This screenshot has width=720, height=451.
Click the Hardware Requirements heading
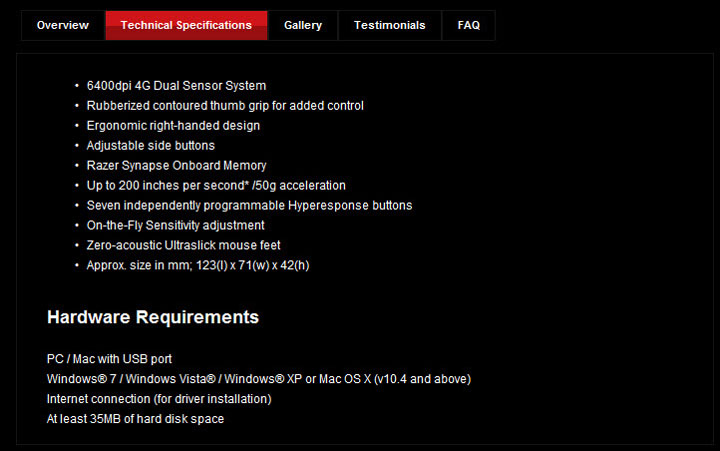(153, 318)
